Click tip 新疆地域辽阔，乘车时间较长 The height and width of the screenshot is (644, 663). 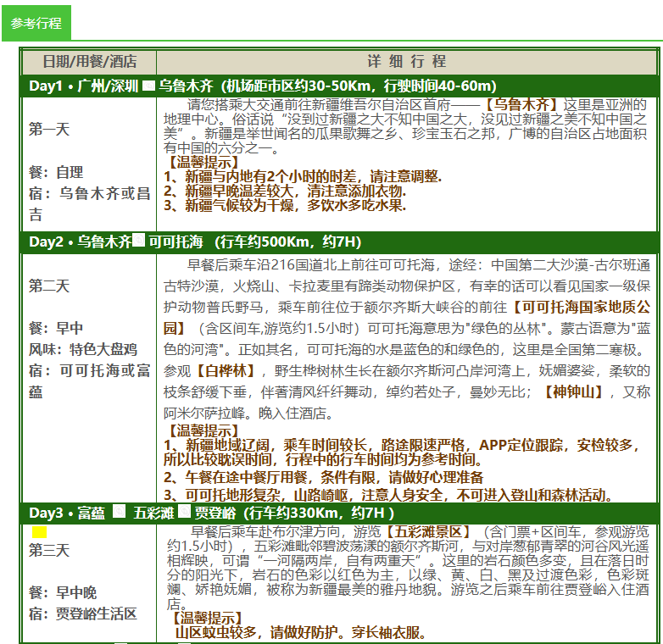point(401,452)
